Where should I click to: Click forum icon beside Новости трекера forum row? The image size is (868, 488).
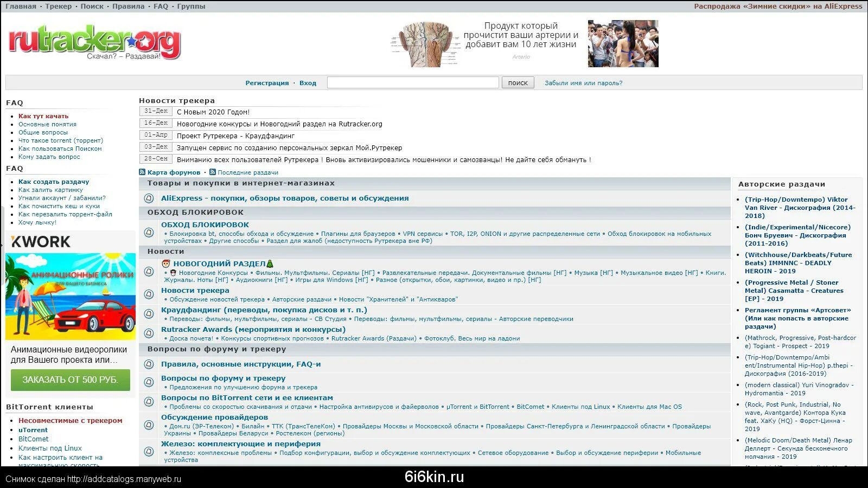(x=149, y=294)
